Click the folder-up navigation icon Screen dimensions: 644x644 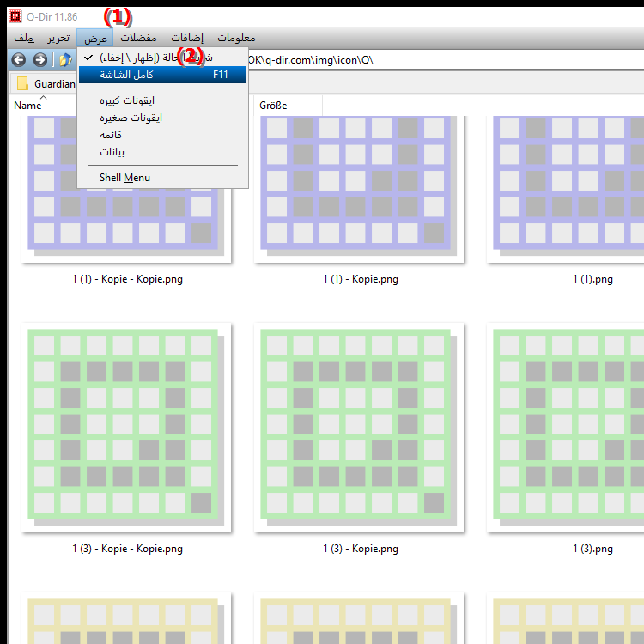(x=65, y=60)
